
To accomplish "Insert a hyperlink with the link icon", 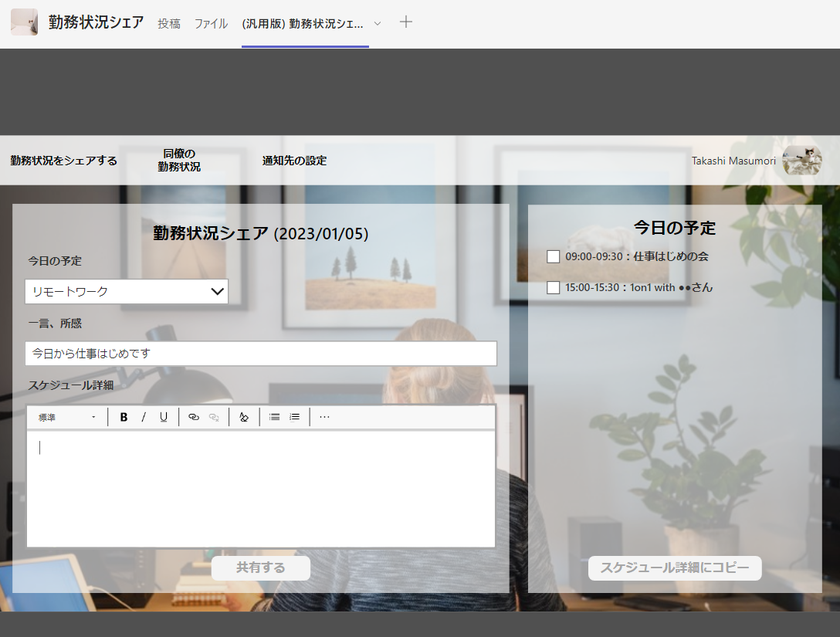I will coord(193,417).
